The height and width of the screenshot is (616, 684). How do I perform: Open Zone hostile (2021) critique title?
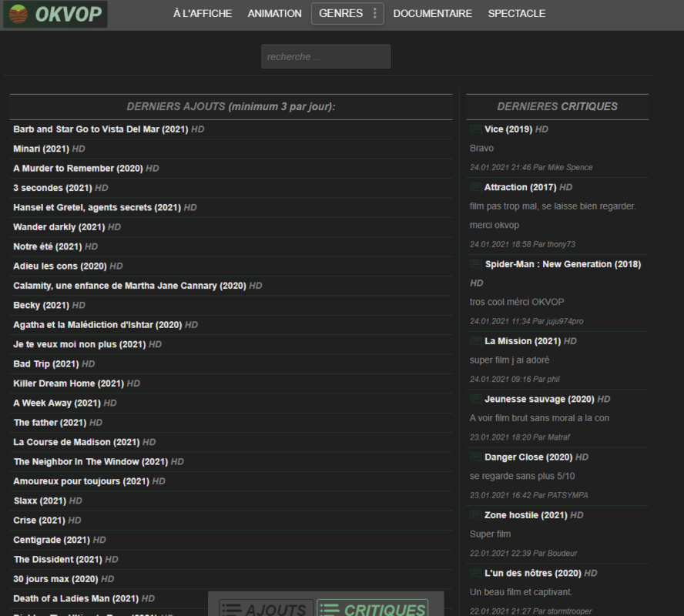(525, 515)
